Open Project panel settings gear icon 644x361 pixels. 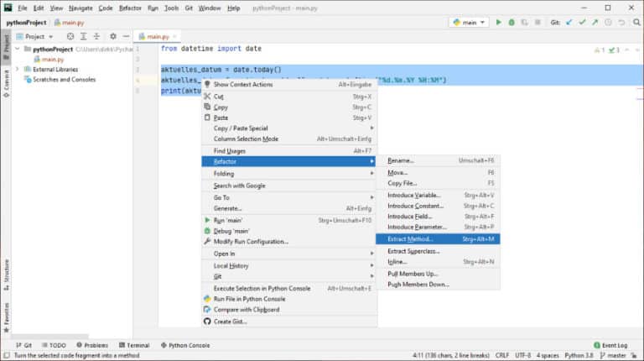click(x=113, y=37)
